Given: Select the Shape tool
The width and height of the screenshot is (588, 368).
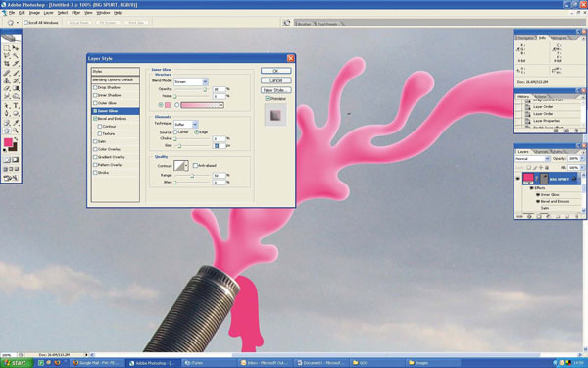Looking at the screenshot, I should coord(16,114).
